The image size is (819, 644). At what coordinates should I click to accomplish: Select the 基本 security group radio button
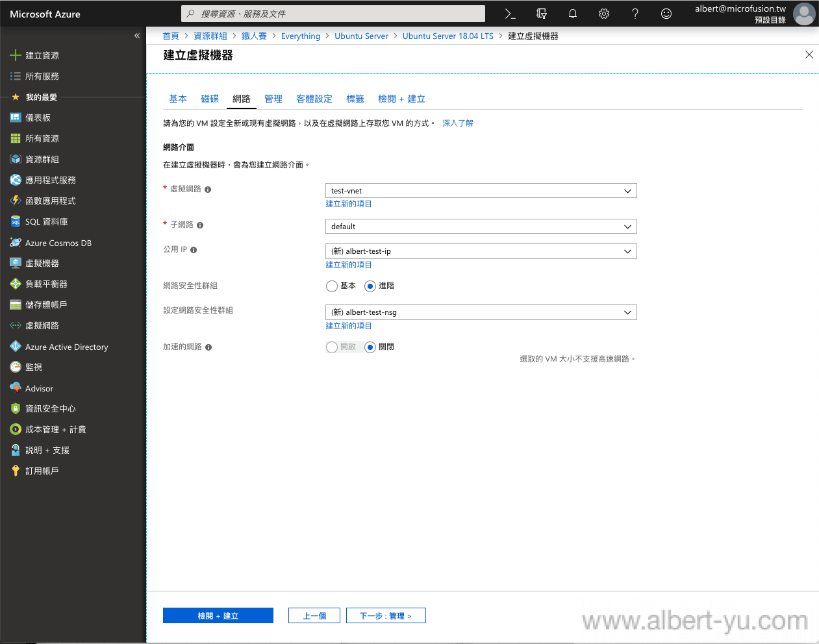tap(332, 286)
